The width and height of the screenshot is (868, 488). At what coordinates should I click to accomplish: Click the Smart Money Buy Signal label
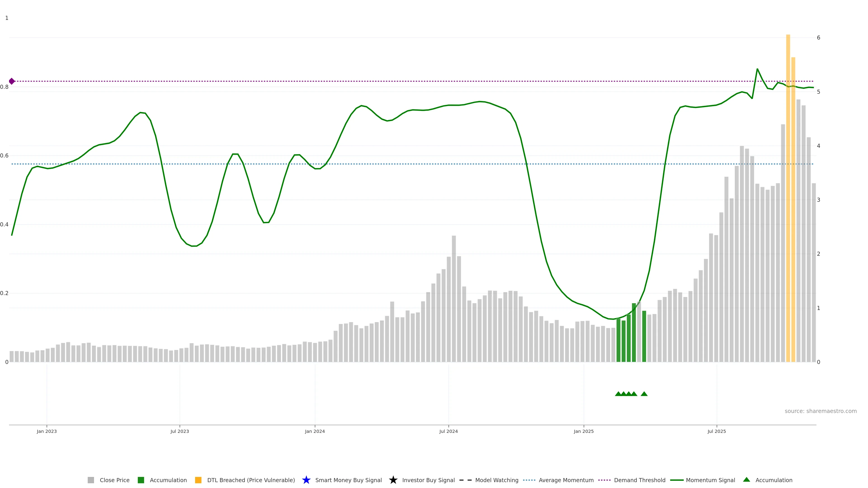[x=348, y=480]
